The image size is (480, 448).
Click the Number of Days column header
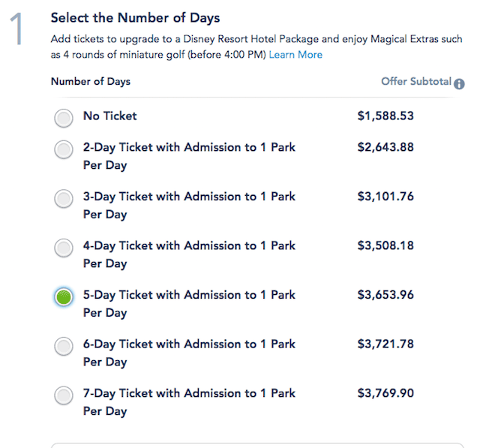click(91, 82)
